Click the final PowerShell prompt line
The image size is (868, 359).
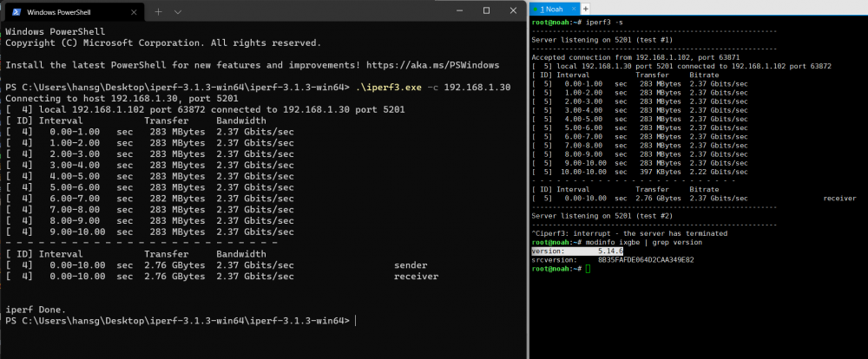pos(180,320)
